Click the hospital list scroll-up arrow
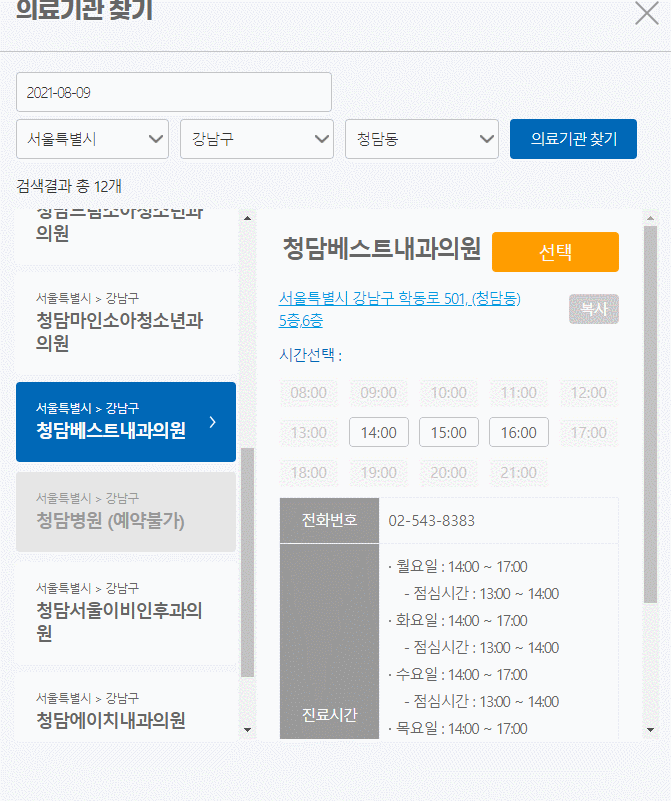The width and height of the screenshot is (671, 801). pos(248,218)
